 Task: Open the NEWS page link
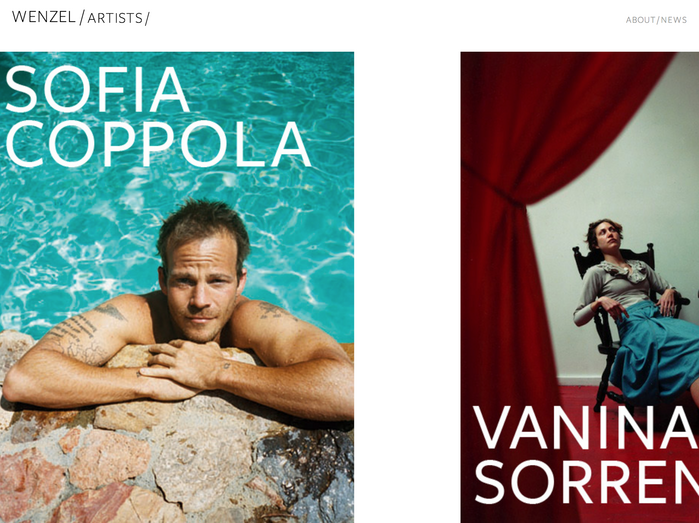(674, 20)
